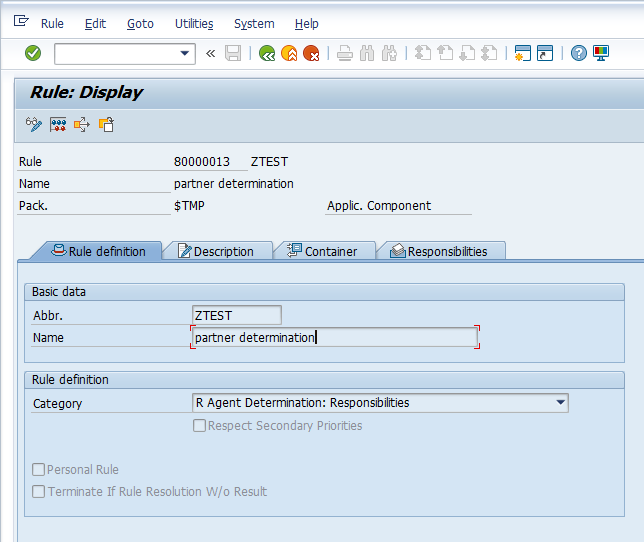The width and height of the screenshot is (644, 542).
Task: Click the Last Page icon
Action: pyautogui.click(x=489, y=53)
